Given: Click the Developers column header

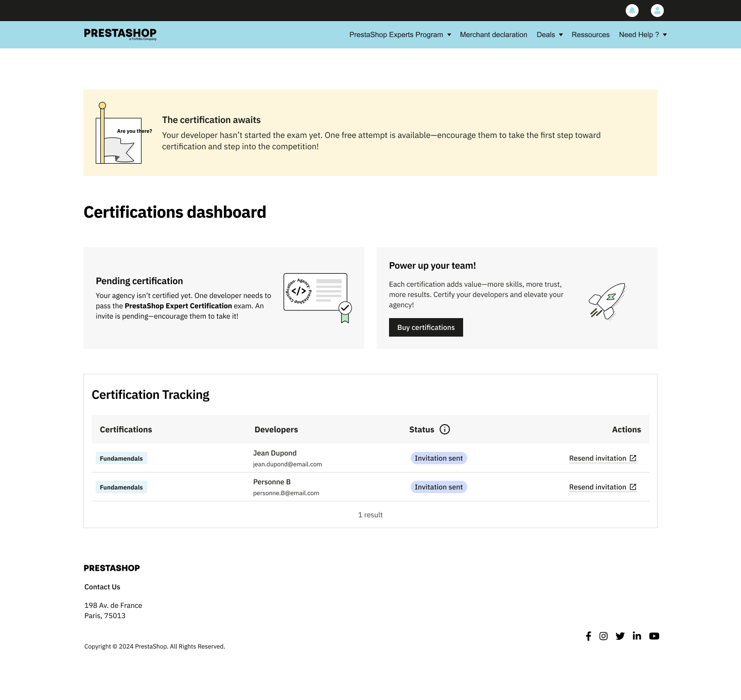Looking at the screenshot, I should (x=276, y=429).
